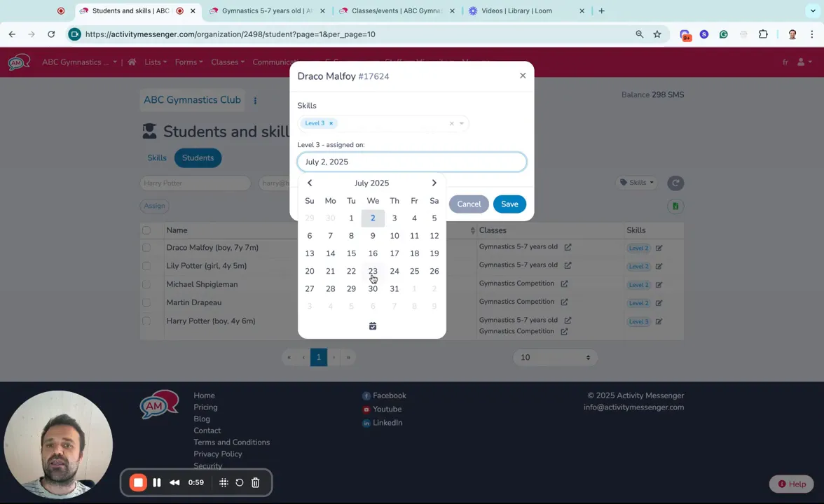Switch to the Students tab
The image size is (824, 504).
pos(198,157)
